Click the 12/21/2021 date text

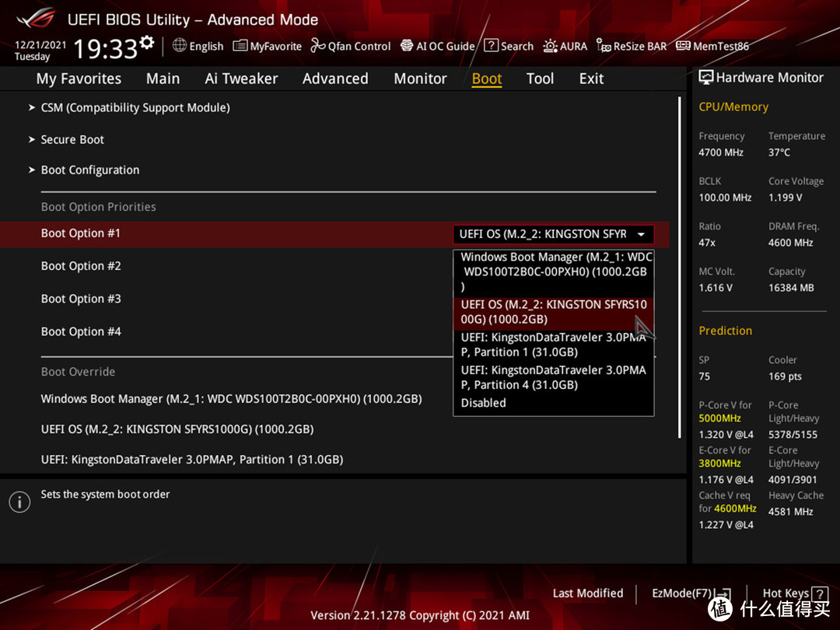click(40, 44)
